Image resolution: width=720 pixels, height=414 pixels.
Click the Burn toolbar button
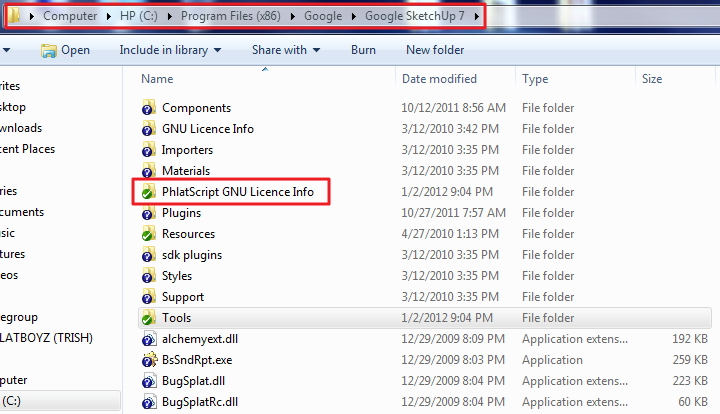[363, 50]
